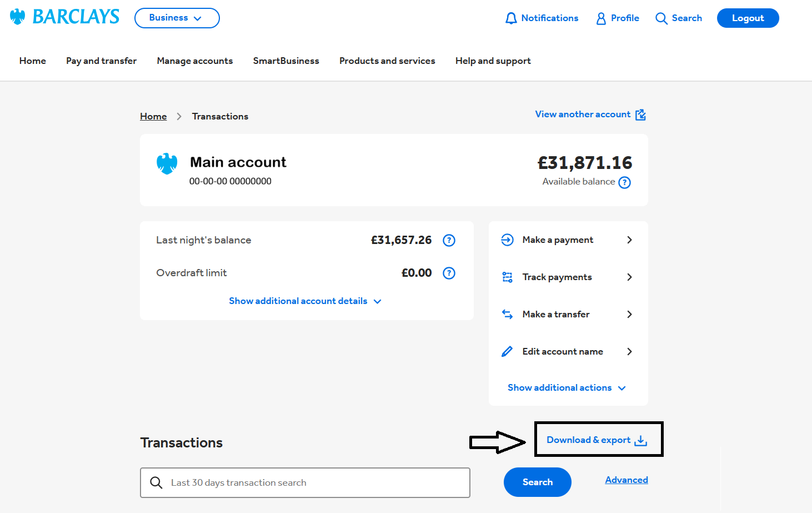Click the Logout button
This screenshot has height=513, width=812.
[x=748, y=18]
